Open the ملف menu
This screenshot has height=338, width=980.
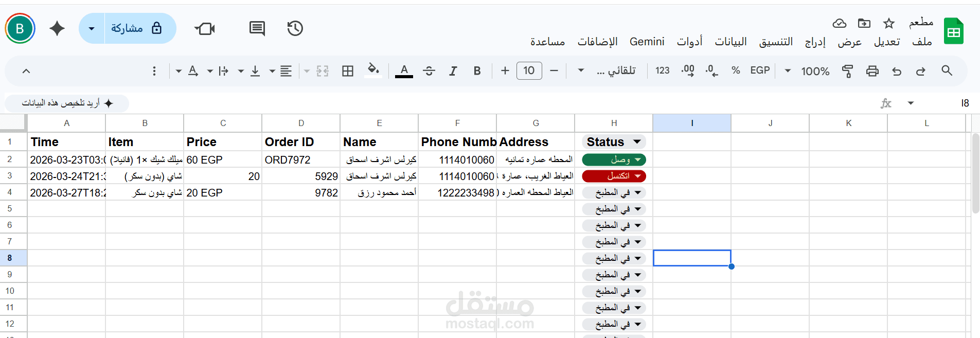click(x=922, y=42)
